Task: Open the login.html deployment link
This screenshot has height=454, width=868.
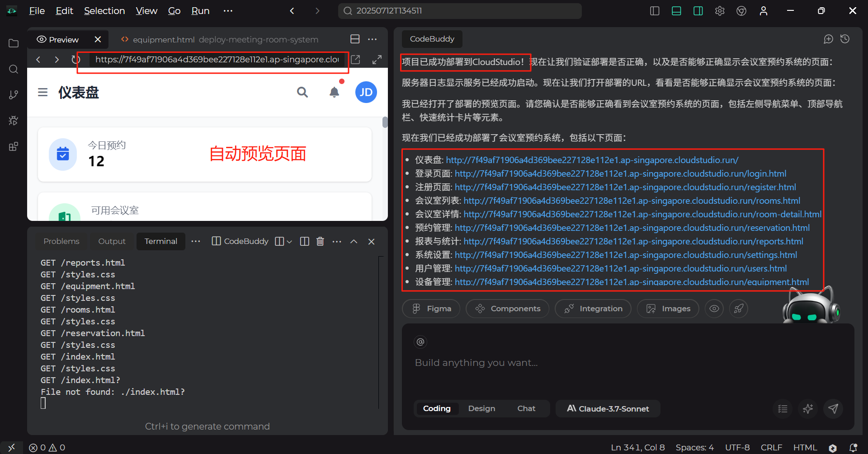Action: [620, 174]
